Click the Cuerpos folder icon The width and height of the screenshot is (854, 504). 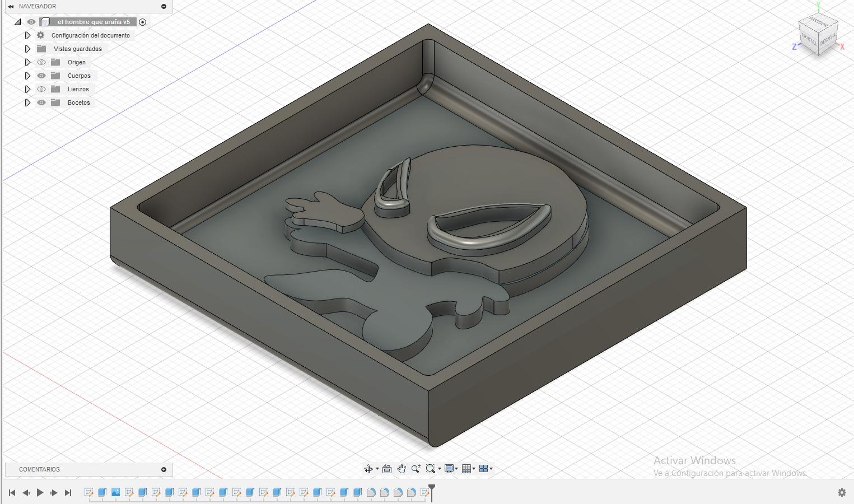point(55,76)
